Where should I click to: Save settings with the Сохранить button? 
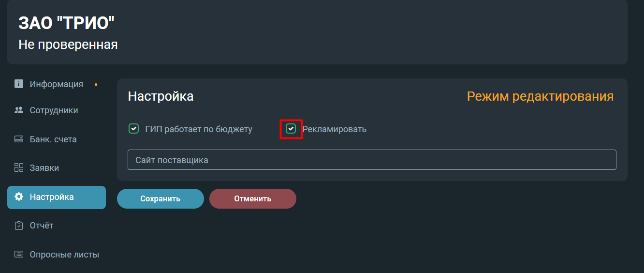161,198
